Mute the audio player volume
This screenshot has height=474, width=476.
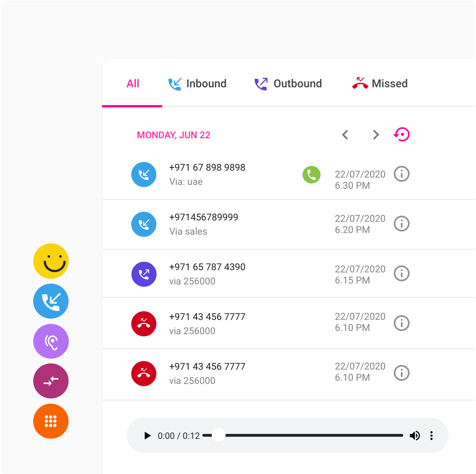(x=415, y=436)
